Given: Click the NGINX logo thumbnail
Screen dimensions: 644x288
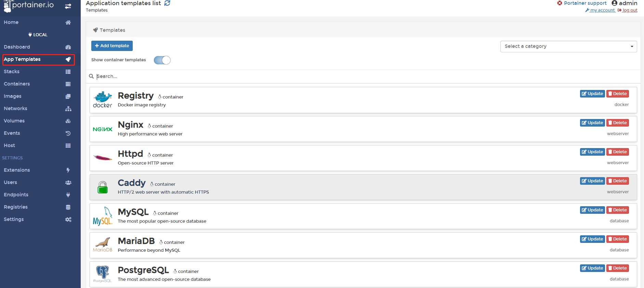Looking at the screenshot, I should [103, 129].
